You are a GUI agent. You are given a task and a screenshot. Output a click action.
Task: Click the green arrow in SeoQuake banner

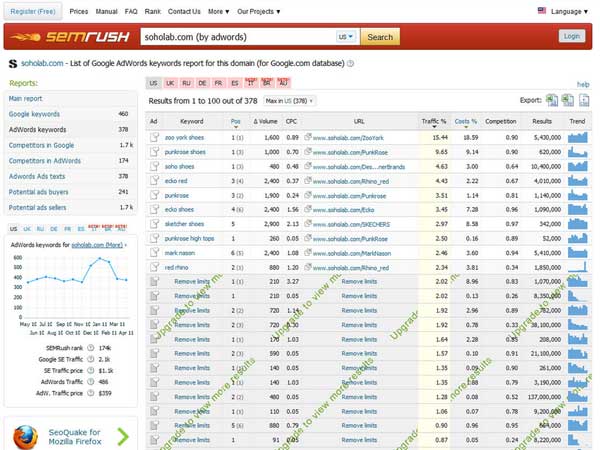tap(123, 437)
